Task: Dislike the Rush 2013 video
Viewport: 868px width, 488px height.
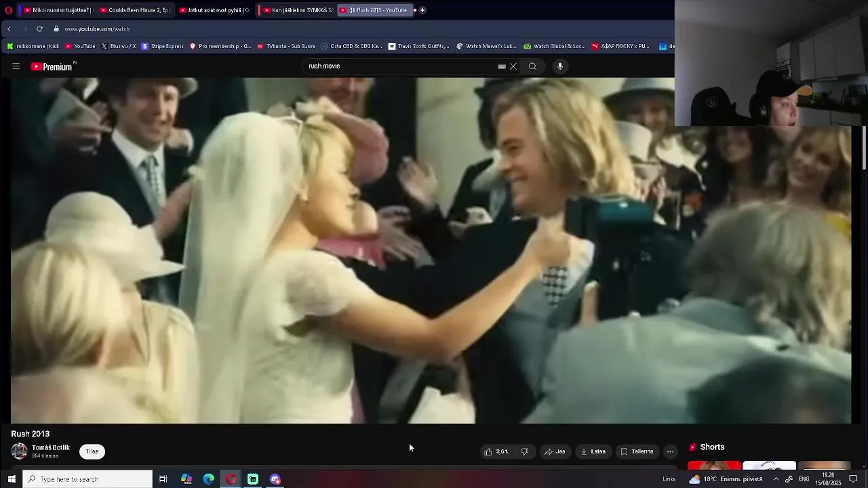Action: 524,451
